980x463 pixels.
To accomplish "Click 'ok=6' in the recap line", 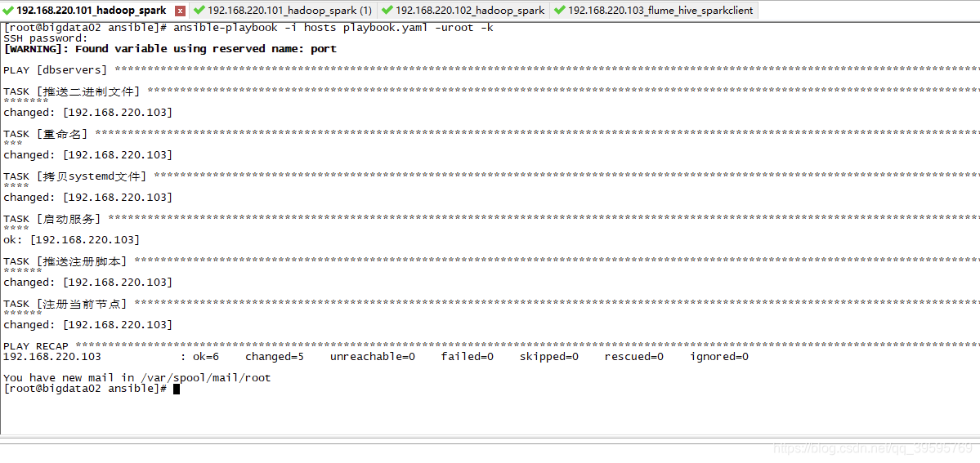I will click(x=206, y=357).
